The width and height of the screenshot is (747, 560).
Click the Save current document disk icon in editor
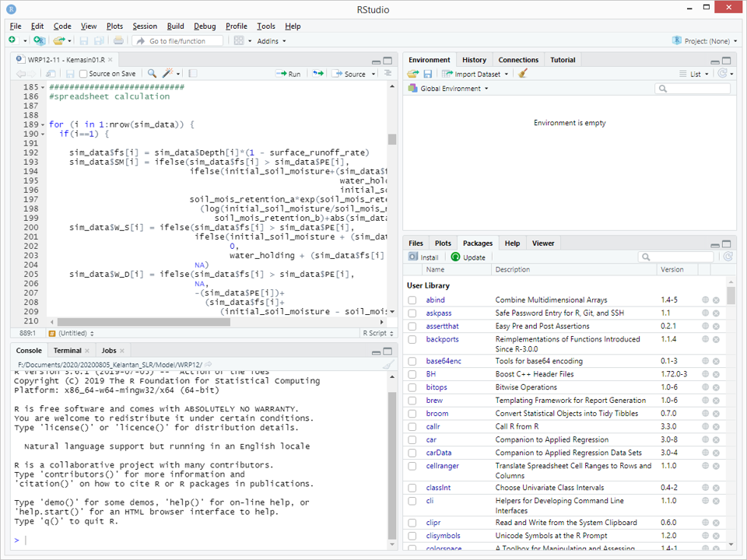70,73
